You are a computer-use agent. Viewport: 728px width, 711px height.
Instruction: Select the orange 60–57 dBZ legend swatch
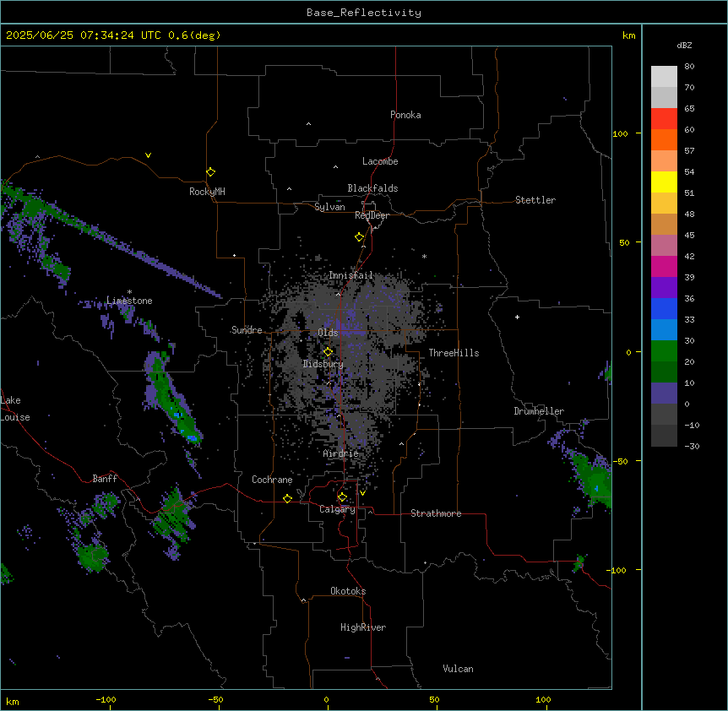(x=664, y=139)
